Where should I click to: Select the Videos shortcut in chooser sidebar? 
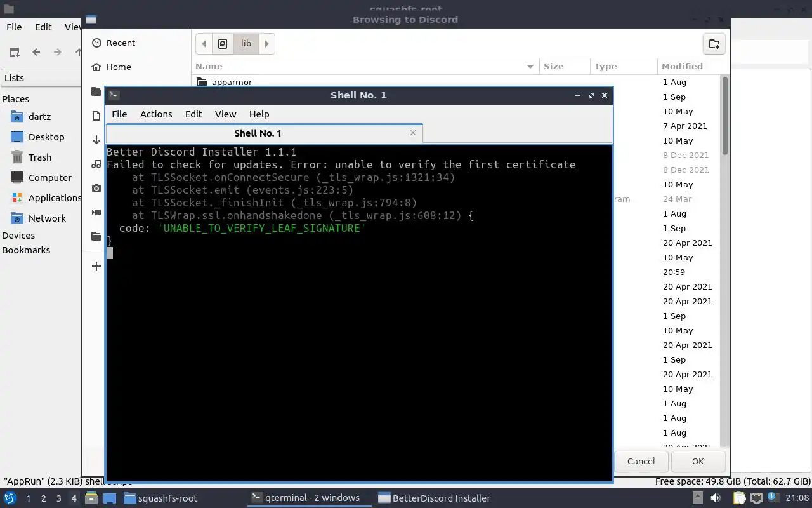[x=96, y=212]
